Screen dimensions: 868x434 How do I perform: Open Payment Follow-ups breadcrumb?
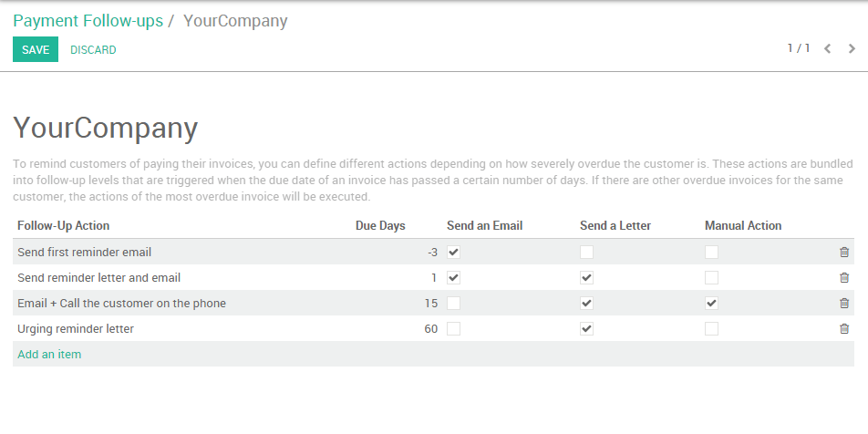pos(88,20)
